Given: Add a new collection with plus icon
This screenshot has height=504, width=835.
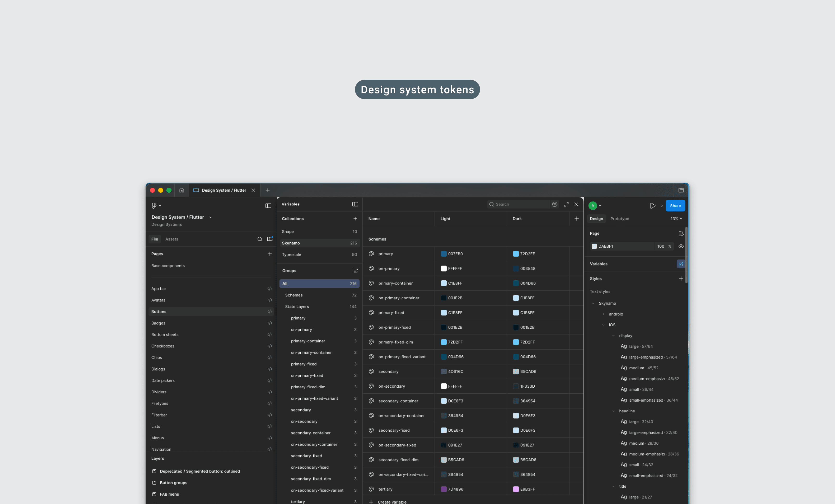Looking at the screenshot, I should (x=355, y=219).
